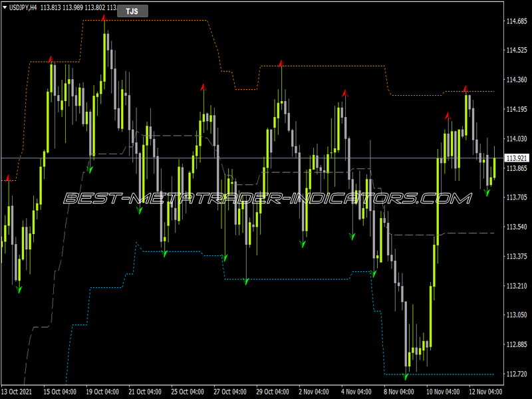Select the 19 Oct 04:00 time label
The height and width of the screenshot is (399, 532).
click(x=102, y=392)
